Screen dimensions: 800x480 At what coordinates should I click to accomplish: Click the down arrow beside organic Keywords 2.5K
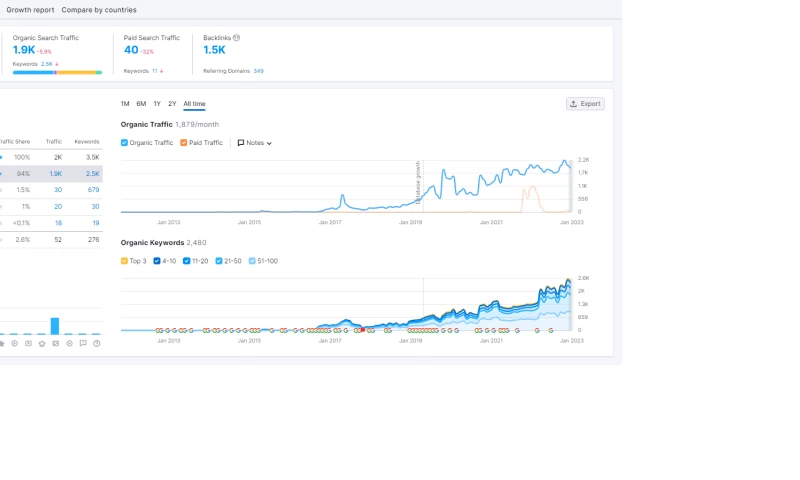57,64
